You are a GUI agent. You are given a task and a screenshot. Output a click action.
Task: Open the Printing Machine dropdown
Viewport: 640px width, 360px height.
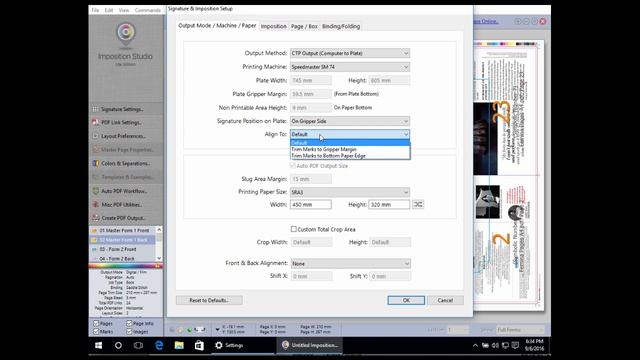[350, 67]
